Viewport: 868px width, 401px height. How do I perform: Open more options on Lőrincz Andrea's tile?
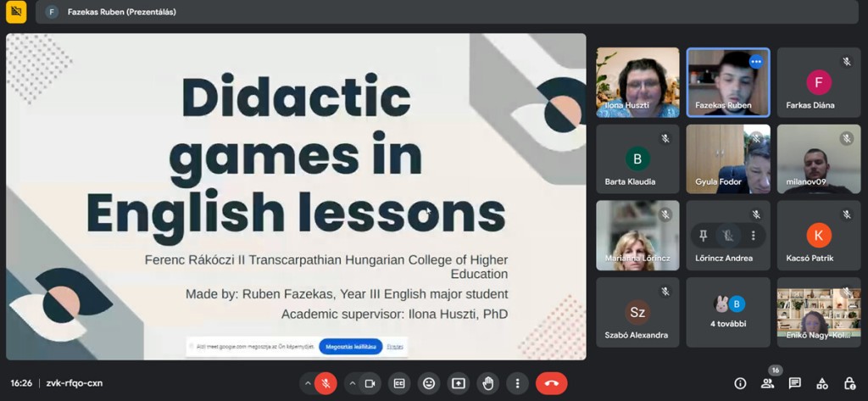pos(753,236)
